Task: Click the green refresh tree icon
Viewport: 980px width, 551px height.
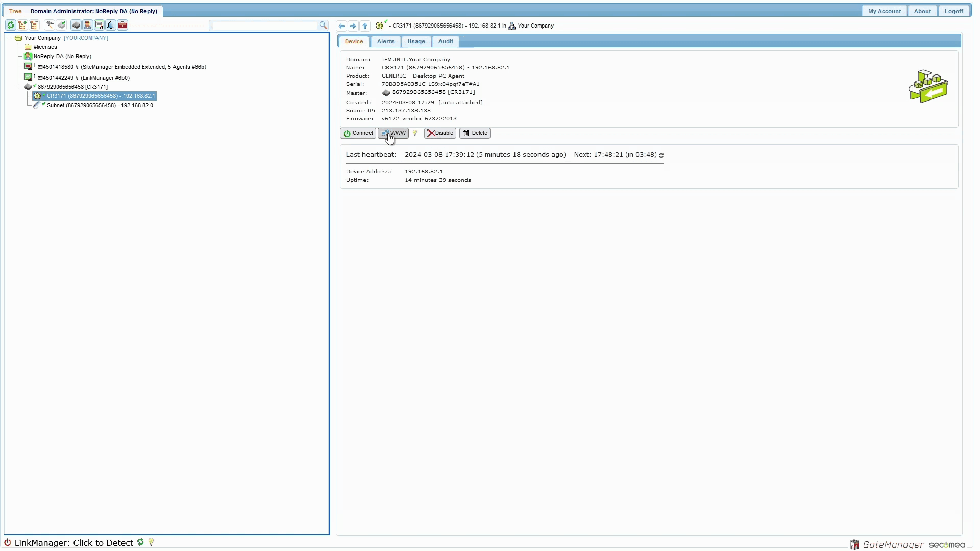Action: 11,25
